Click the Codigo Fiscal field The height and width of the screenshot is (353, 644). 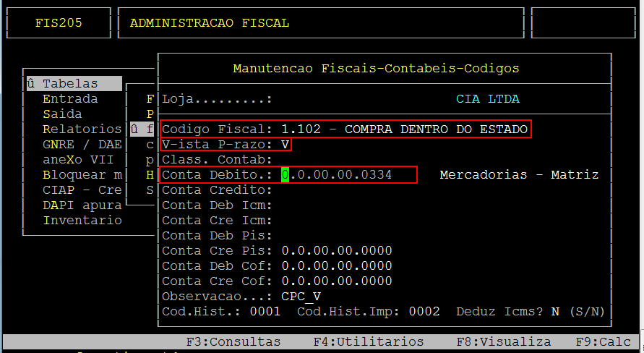tap(405, 129)
